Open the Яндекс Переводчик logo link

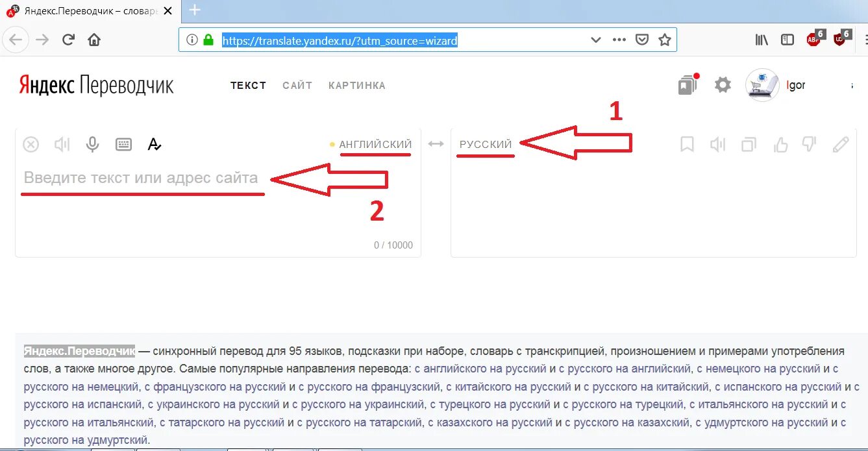96,85
